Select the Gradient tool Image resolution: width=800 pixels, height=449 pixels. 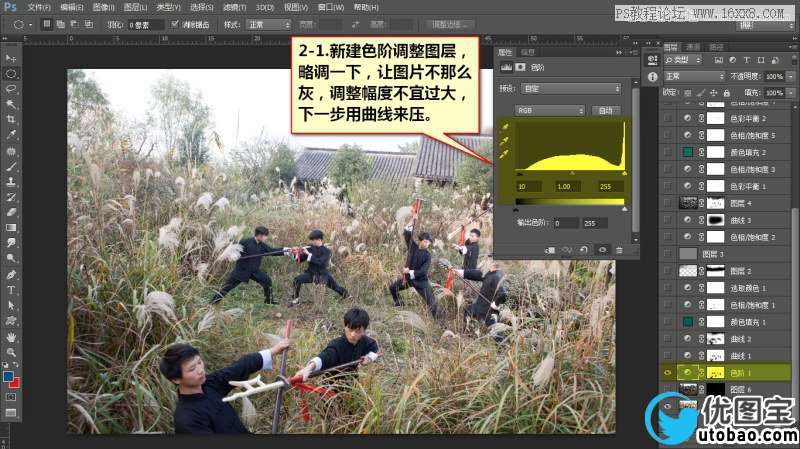point(11,228)
